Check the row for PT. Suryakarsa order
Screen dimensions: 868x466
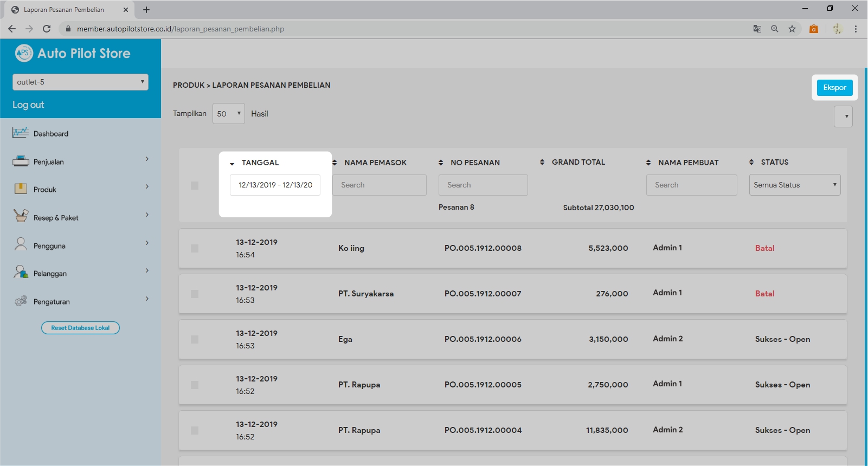[x=195, y=294]
